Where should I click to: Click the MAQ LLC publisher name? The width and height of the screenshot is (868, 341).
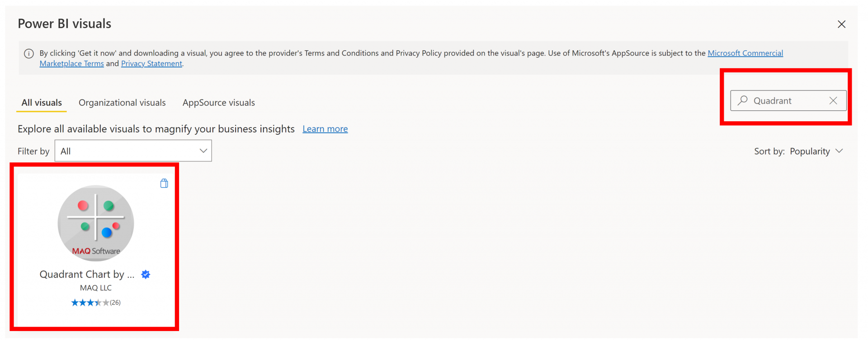96,288
